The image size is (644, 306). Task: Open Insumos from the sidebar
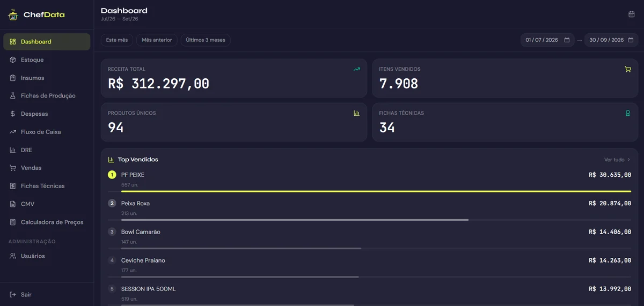(x=47, y=78)
